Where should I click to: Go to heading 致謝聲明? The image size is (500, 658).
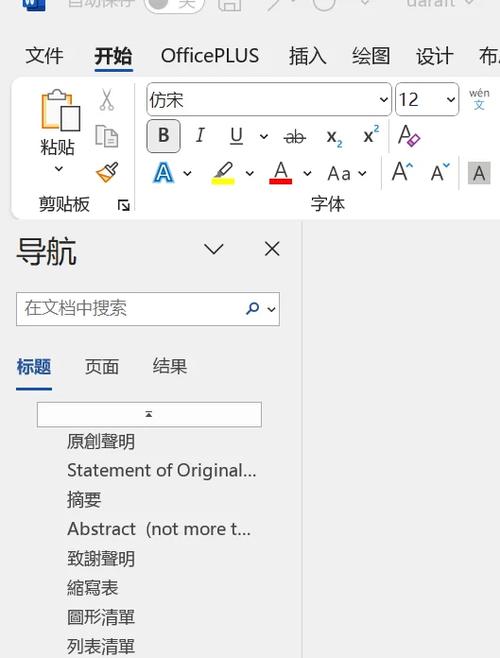click(x=101, y=559)
